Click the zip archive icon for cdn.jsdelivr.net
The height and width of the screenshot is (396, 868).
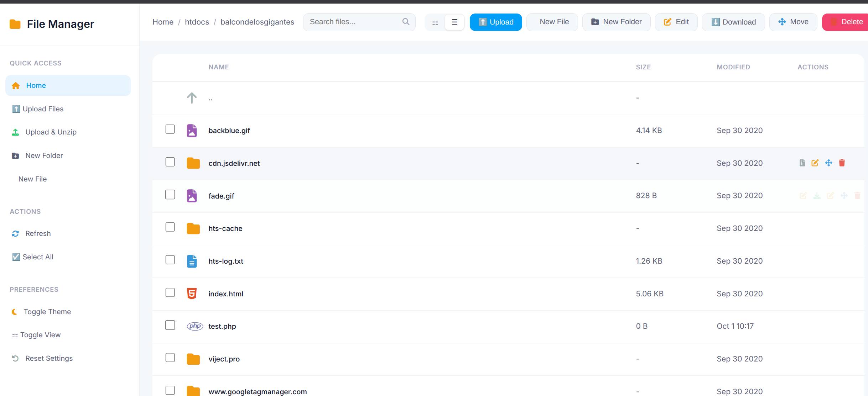[x=802, y=163]
